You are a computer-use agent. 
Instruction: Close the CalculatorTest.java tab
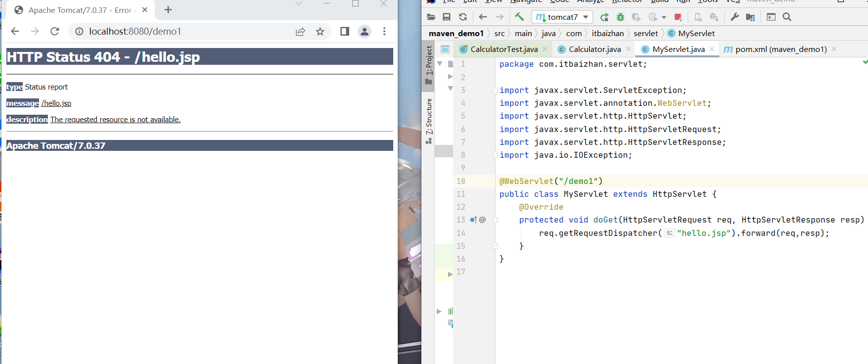coord(545,49)
